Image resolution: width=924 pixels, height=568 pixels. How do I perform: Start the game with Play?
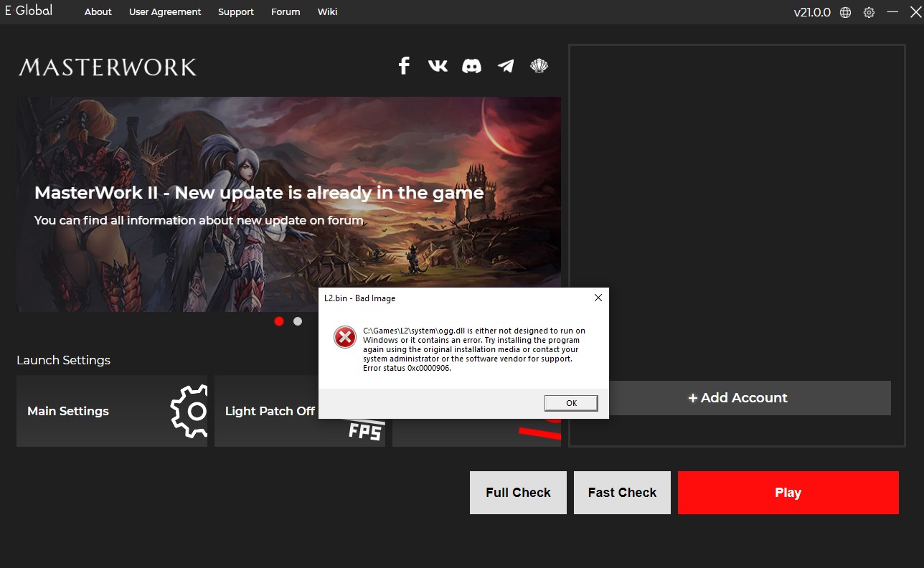pos(788,493)
